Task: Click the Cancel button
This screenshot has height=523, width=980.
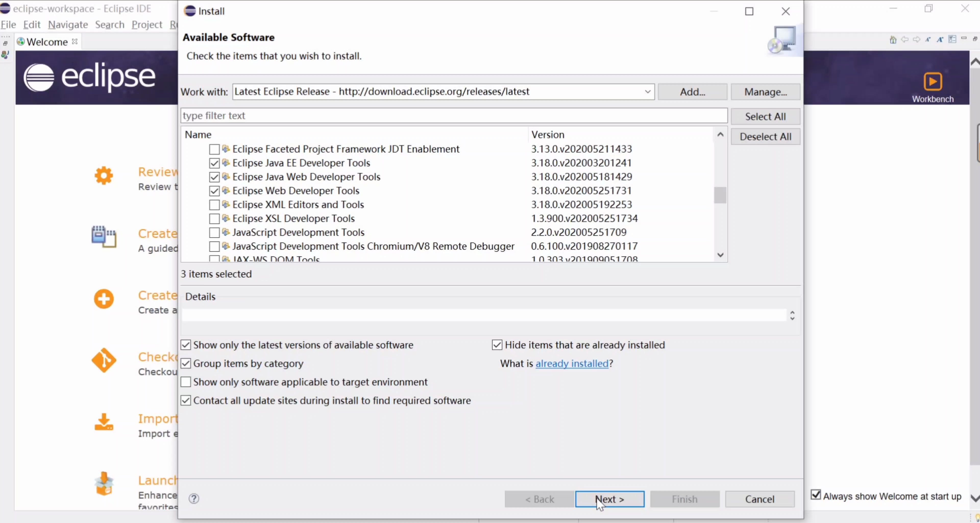Action: pos(760,499)
